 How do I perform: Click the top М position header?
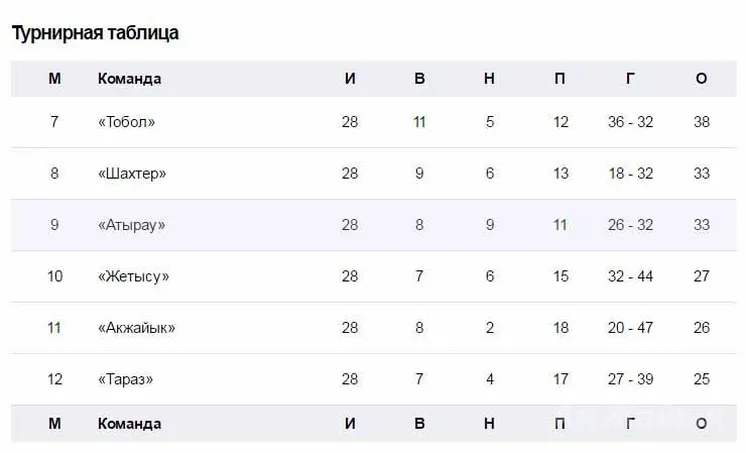[x=54, y=79]
